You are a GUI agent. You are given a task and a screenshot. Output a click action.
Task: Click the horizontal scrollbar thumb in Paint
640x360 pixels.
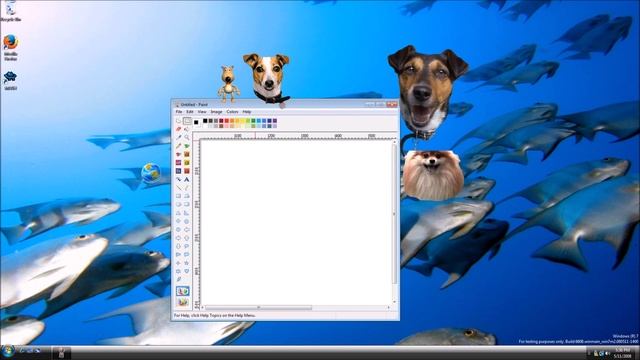click(x=258, y=307)
